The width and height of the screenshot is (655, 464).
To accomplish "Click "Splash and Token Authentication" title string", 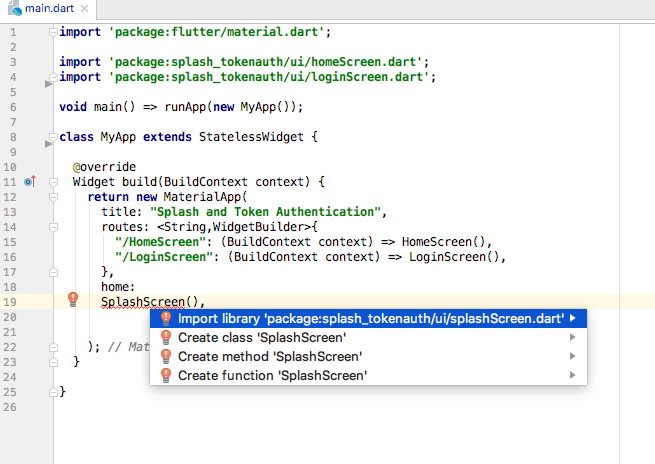I will [265, 212].
